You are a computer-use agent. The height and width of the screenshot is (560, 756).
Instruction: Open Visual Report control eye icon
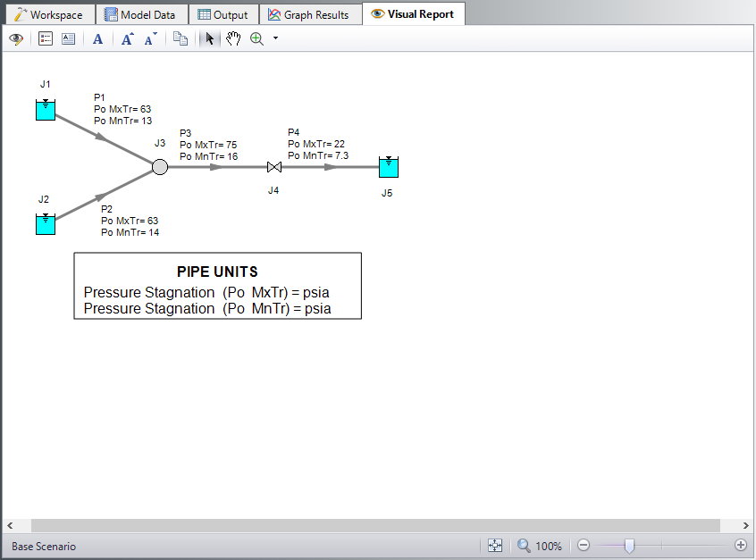coord(15,38)
